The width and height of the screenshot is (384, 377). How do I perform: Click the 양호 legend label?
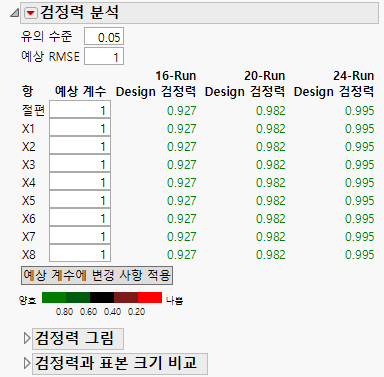[x=28, y=300]
